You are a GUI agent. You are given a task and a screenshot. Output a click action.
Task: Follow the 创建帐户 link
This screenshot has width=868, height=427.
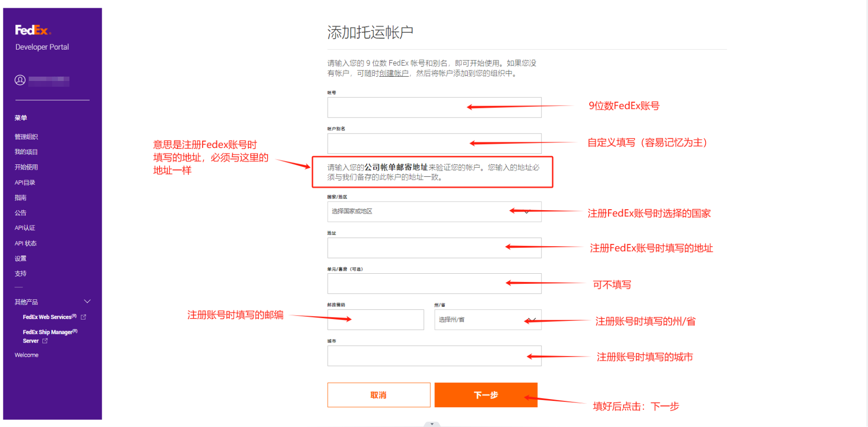(x=393, y=73)
